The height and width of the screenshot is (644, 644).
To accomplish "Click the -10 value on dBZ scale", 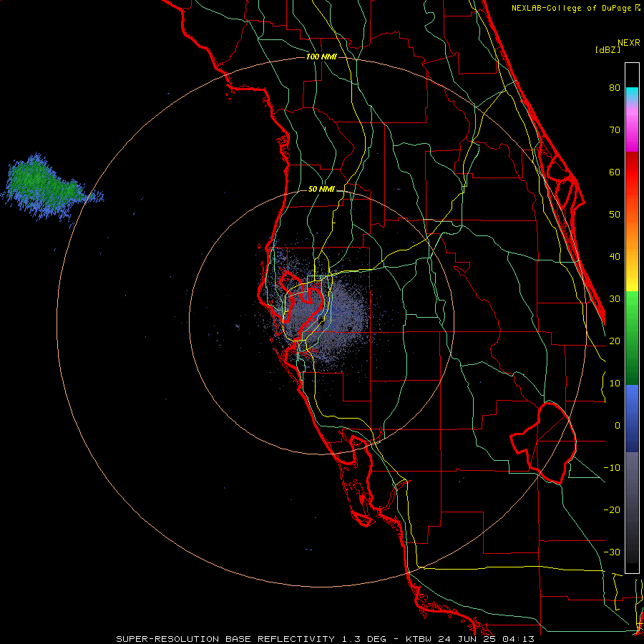I will pyautogui.click(x=612, y=468).
